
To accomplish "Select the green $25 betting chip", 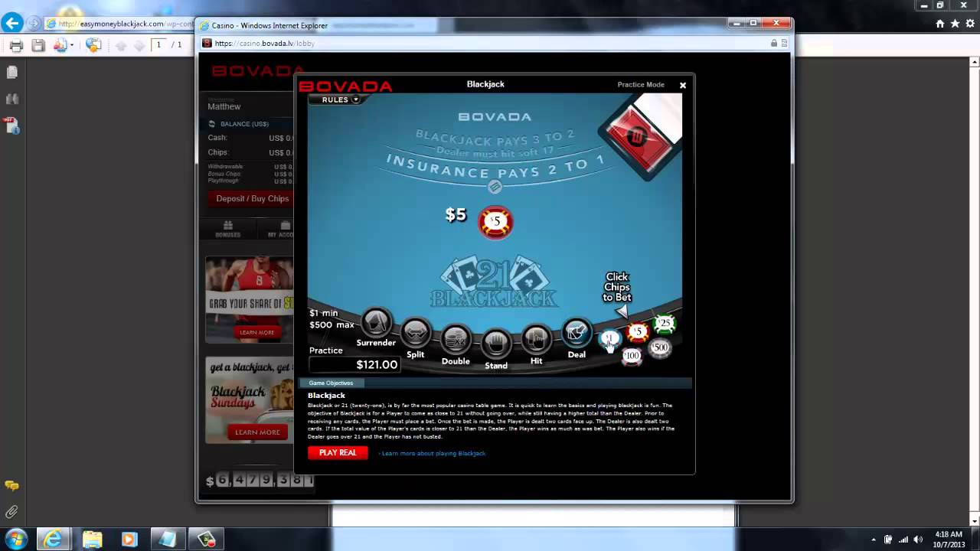I will click(x=665, y=324).
